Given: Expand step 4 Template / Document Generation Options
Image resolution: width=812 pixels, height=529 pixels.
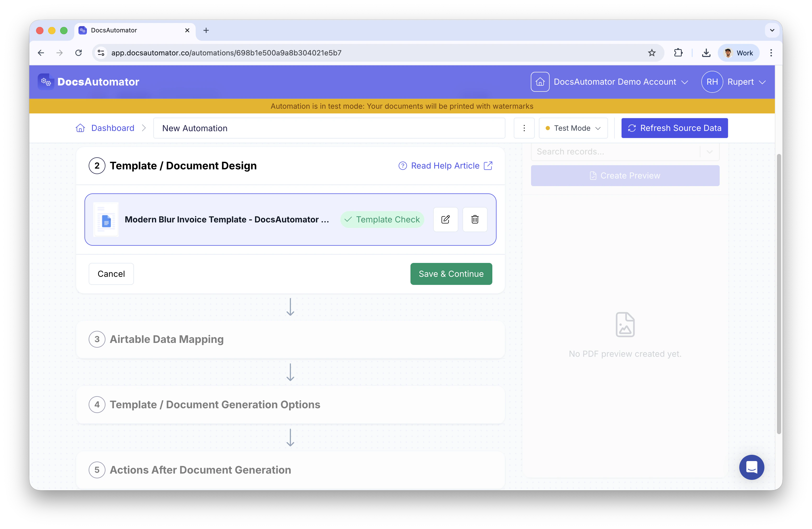Looking at the screenshot, I should pyautogui.click(x=290, y=405).
